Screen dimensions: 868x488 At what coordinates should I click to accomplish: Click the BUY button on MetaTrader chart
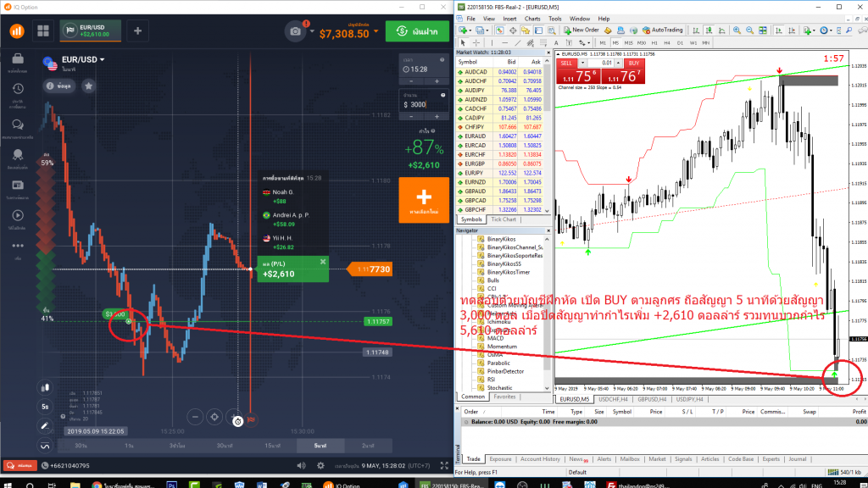click(x=634, y=63)
